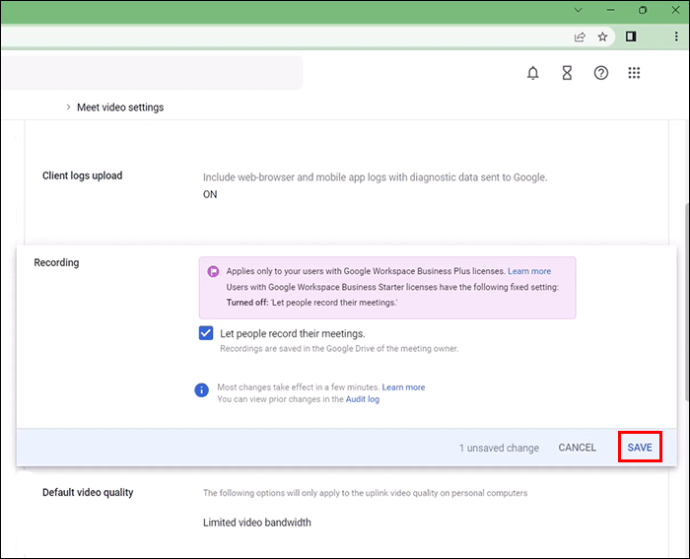Open the notifications bell
Screen dimensions: 690x559
[x=533, y=73]
